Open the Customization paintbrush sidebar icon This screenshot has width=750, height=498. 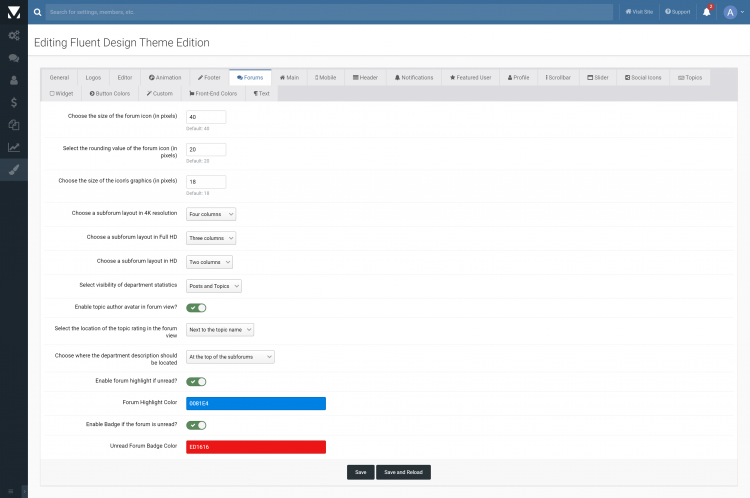[14, 170]
